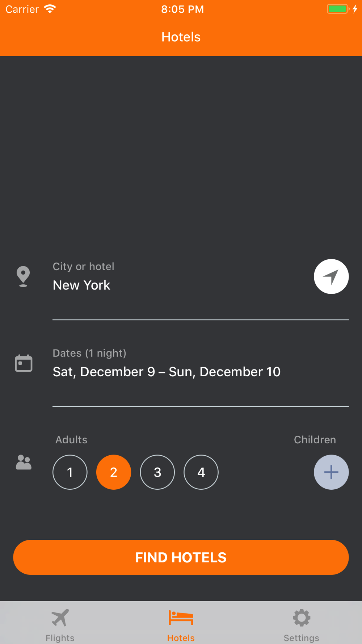Click the airplane icon in tab bar
Viewport: 362px width, 644px height.
60,618
